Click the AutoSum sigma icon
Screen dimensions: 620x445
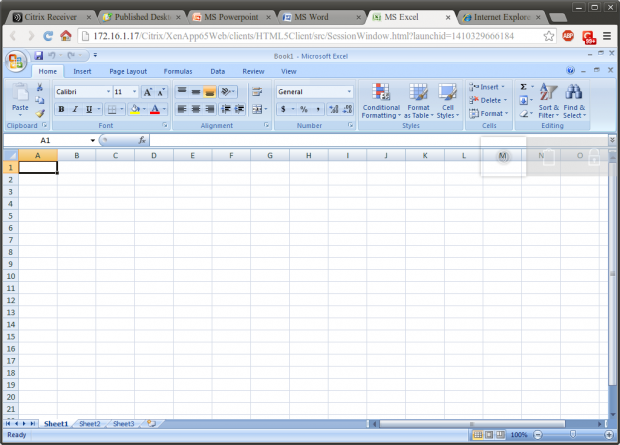tap(524, 87)
